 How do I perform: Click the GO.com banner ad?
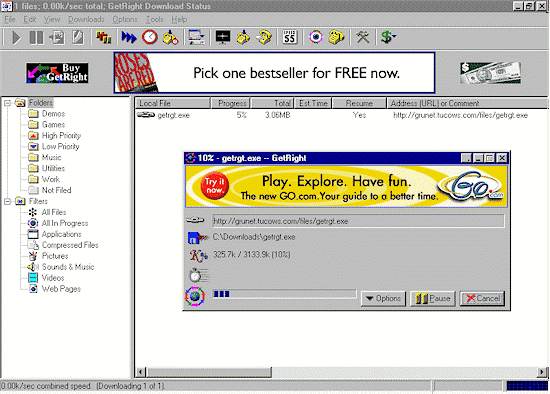point(346,187)
